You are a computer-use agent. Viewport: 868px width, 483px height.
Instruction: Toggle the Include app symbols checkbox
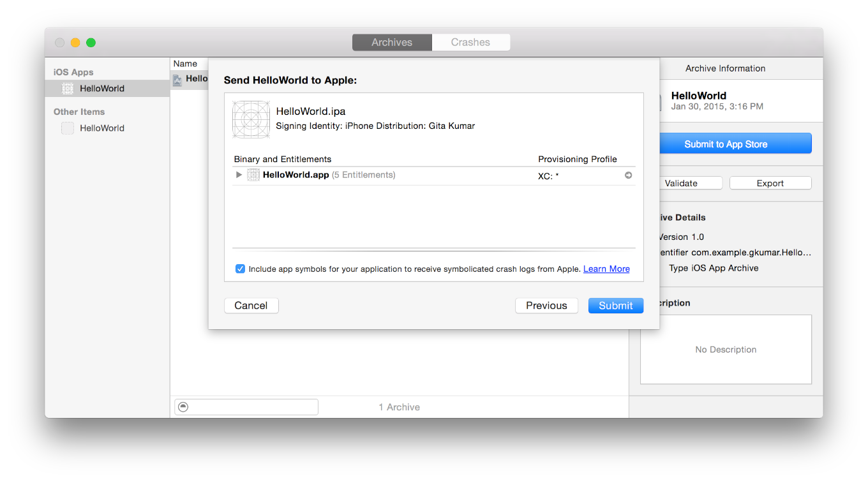240,269
